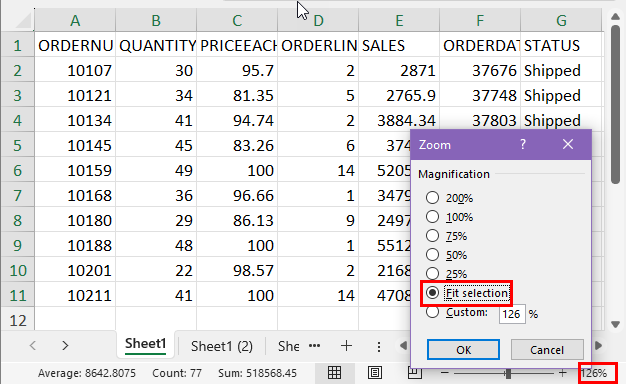This screenshot has height=384, width=626.
Task: Switch to Page Layout view
Action: 374,373
